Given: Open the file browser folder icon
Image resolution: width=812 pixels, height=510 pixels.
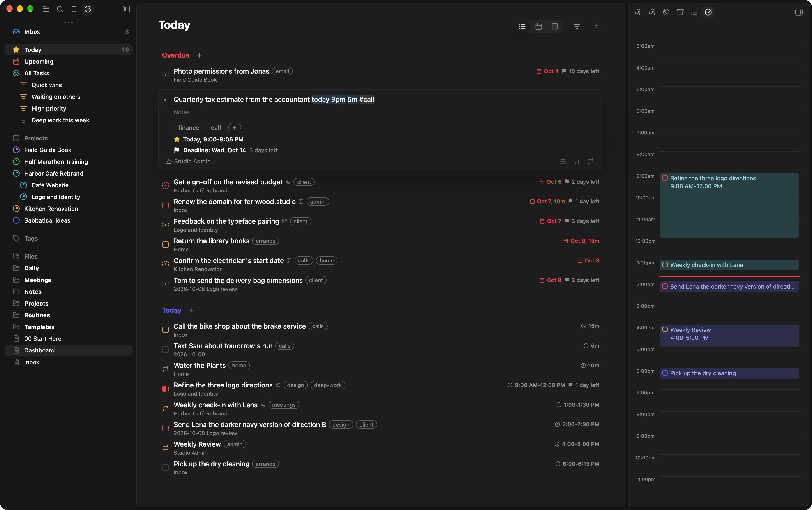Looking at the screenshot, I should pyautogui.click(x=46, y=9).
